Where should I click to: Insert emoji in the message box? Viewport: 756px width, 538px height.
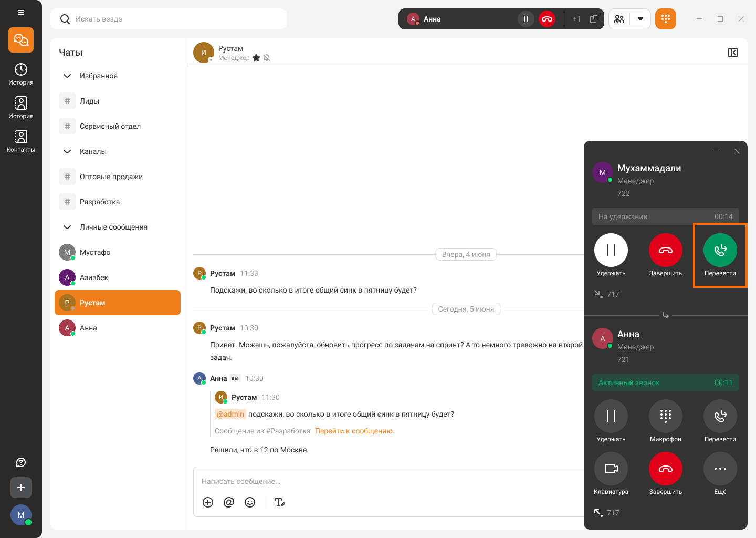pyautogui.click(x=250, y=502)
